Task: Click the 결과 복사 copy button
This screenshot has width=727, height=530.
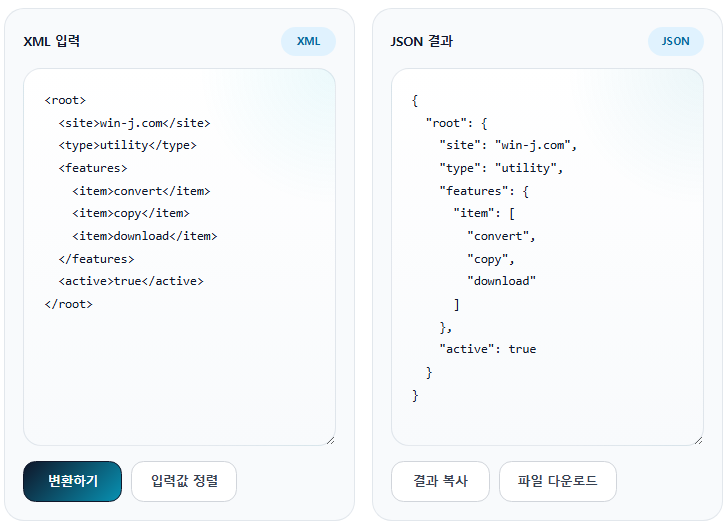Action: tap(440, 481)
